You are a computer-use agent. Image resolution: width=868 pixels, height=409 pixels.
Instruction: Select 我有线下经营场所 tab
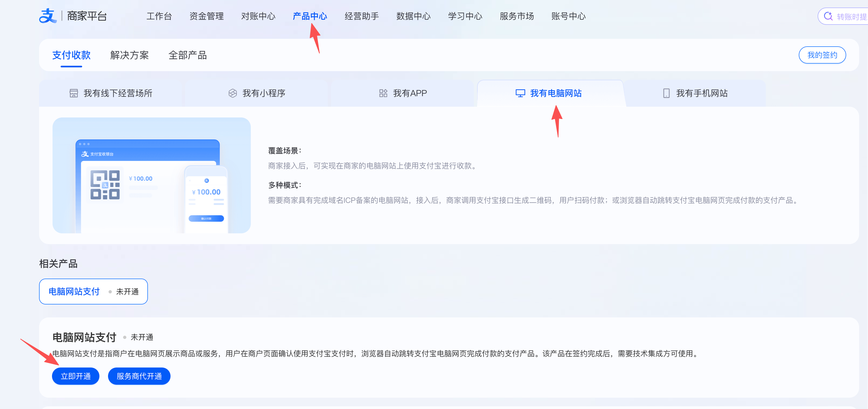[111, 93]
